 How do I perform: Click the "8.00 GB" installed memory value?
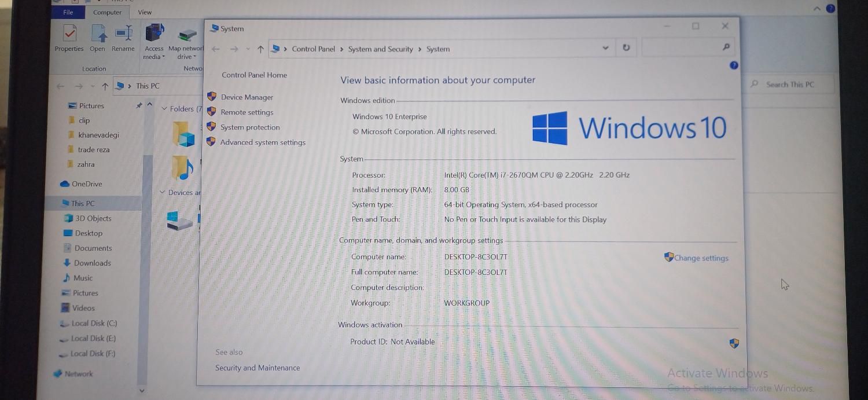coord(457,190)
